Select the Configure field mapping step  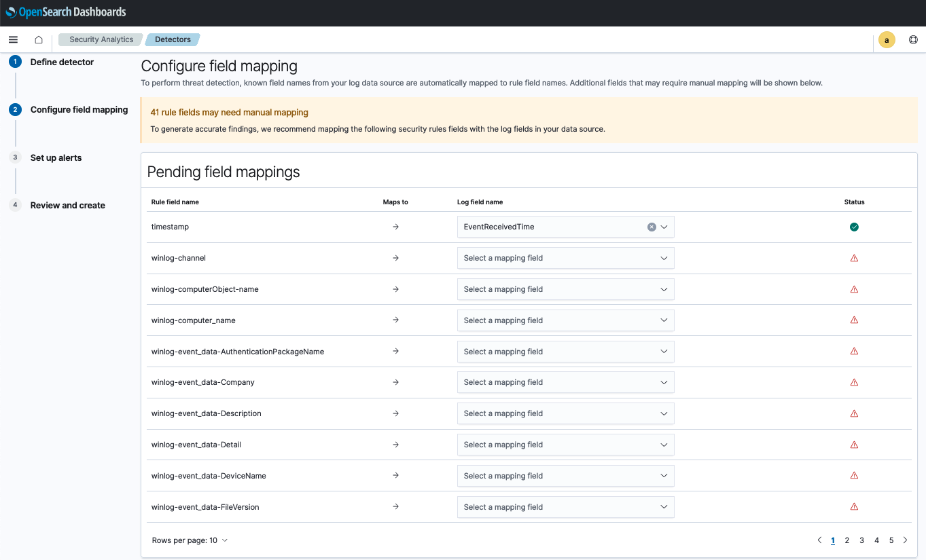pyautogui.click(x=79, y=109)
